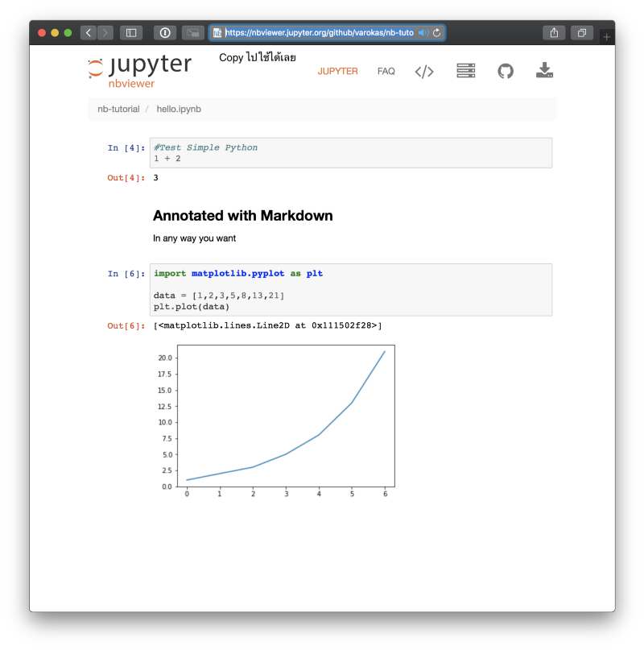Open the FAQ menu link
Viewport: 644px width, 650px height.
tap(386, 72)
